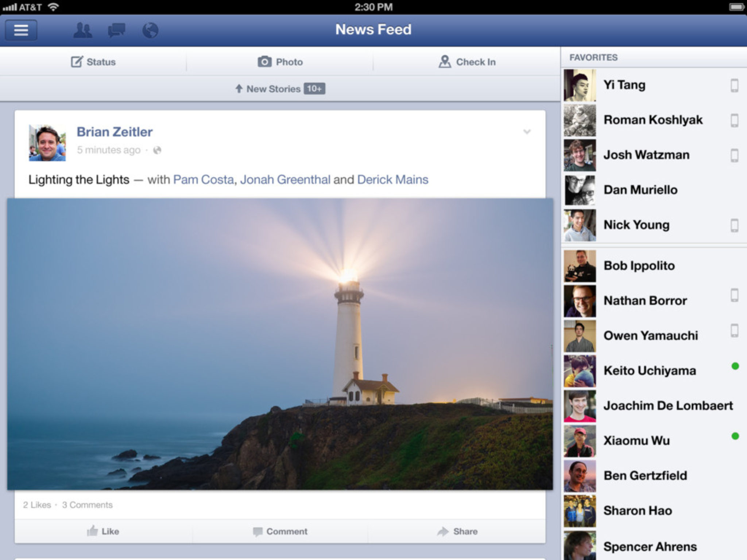Open chat with Roman Koshlyak
747x560 pixels.
point(654,120)
